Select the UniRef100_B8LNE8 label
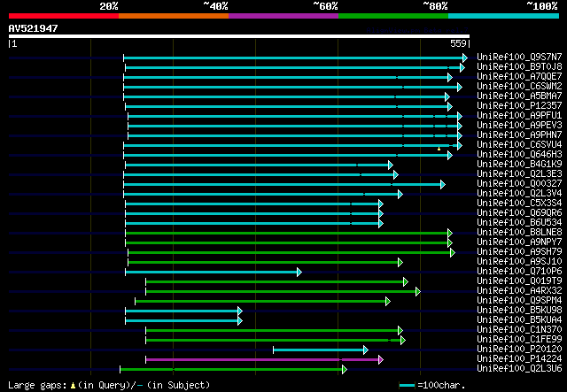Image resolution: width=567 pixels, height=392 pixels. coord(519,232)
